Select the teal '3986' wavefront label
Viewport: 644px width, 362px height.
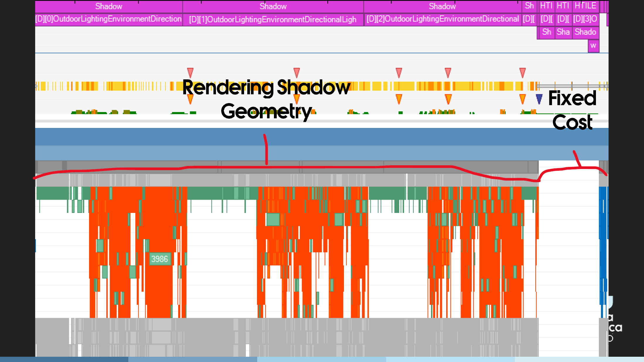160,259
